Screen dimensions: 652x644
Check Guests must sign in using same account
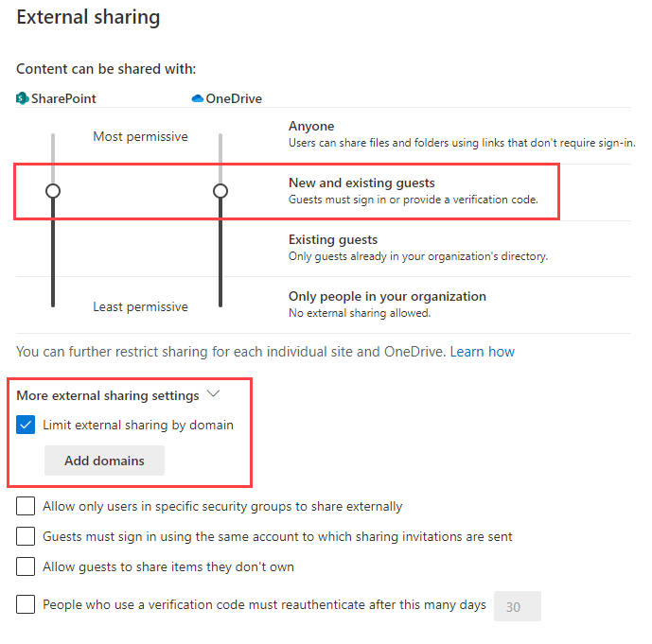coord(26,537)
